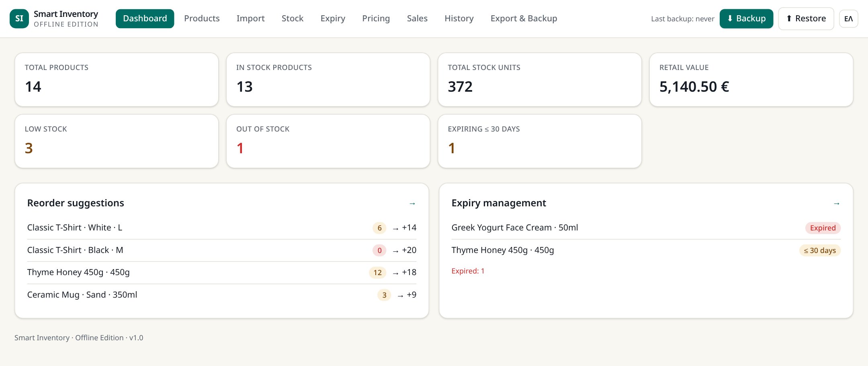
Task: Click the +9 reorder quantity
Action: [x=411, y=295]
